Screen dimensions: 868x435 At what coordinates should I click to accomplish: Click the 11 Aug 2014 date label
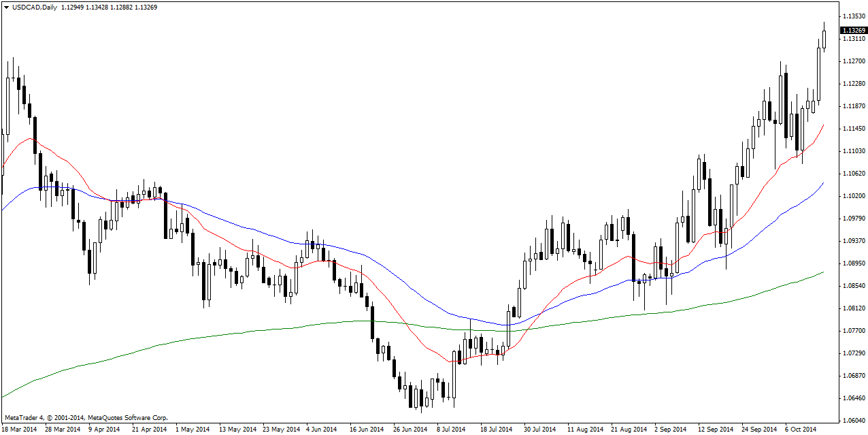[586, 430]
